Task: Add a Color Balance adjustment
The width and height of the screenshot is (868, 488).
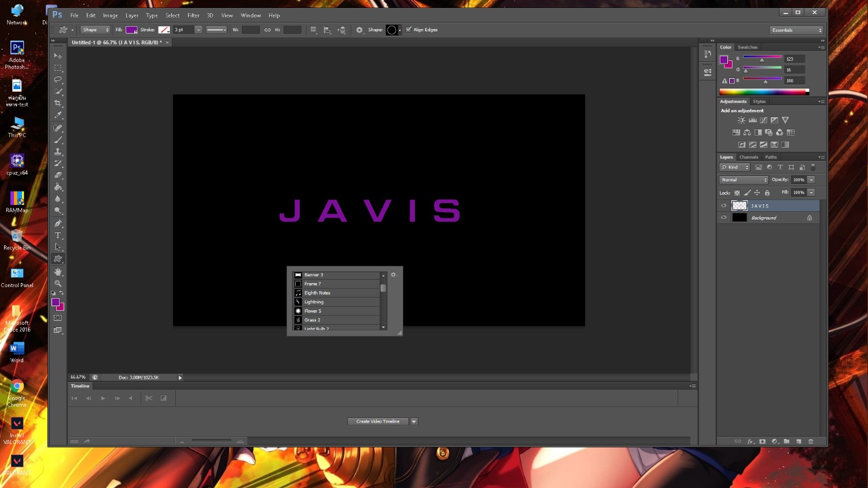Action: coord(747,133)
